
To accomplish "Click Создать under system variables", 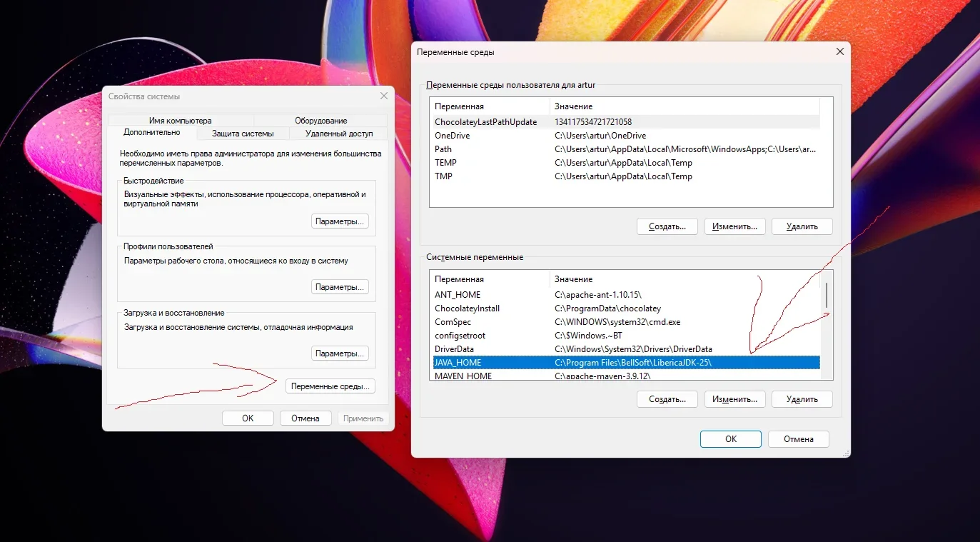I will [667, 399].
